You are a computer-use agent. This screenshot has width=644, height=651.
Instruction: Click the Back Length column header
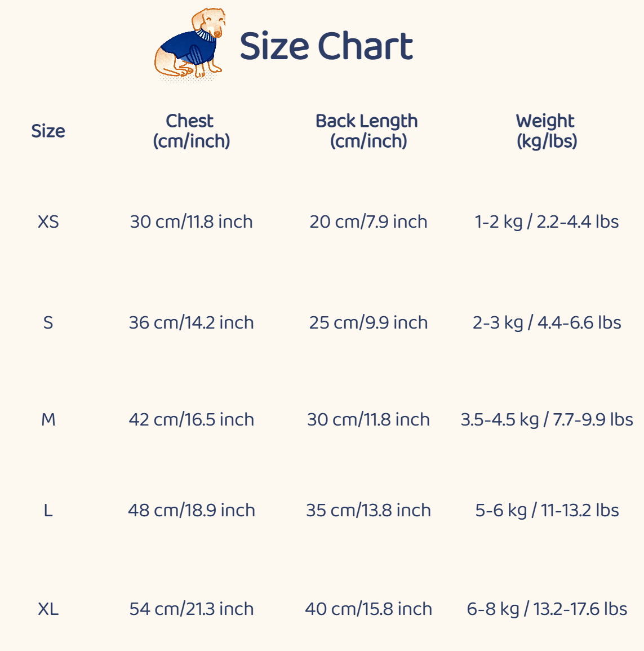367,131
